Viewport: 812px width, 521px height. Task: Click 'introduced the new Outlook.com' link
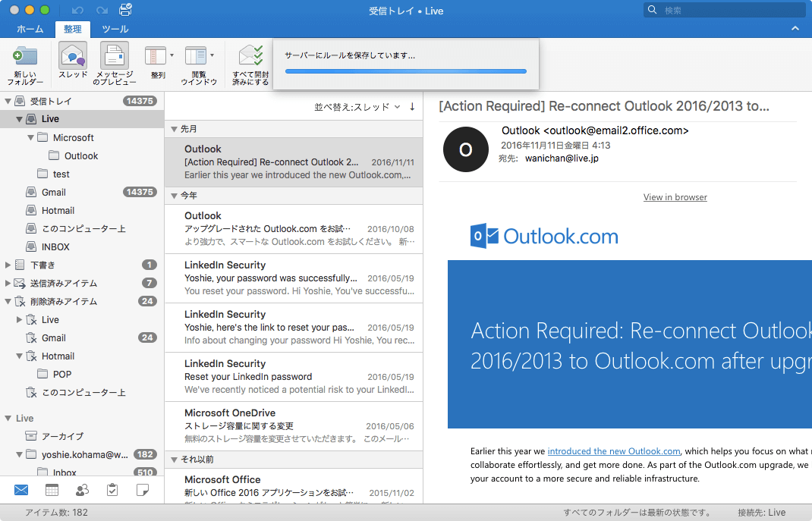(614, 451)
